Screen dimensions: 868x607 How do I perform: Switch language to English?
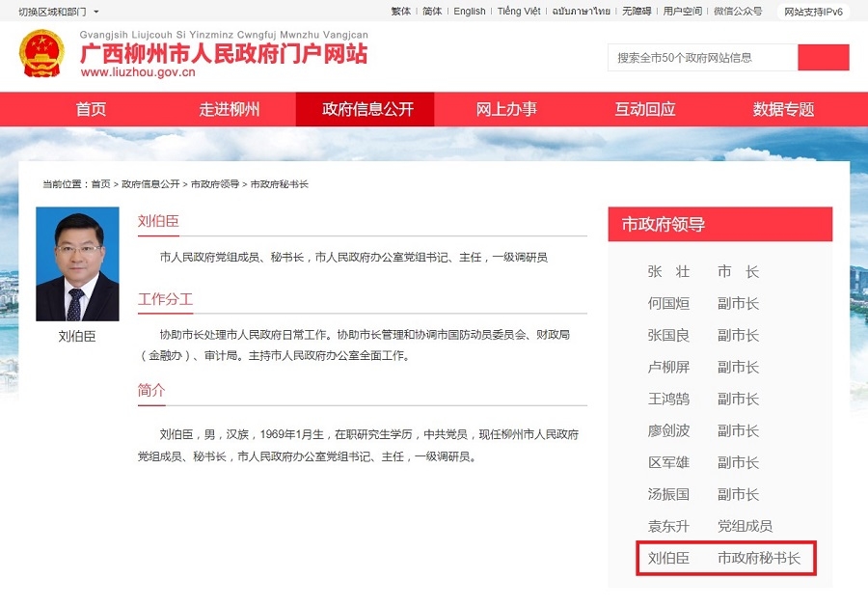pos(470,12)
